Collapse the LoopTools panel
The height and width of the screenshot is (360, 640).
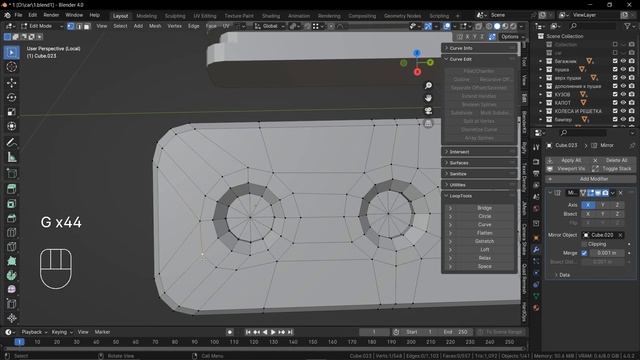coord(480,196)
